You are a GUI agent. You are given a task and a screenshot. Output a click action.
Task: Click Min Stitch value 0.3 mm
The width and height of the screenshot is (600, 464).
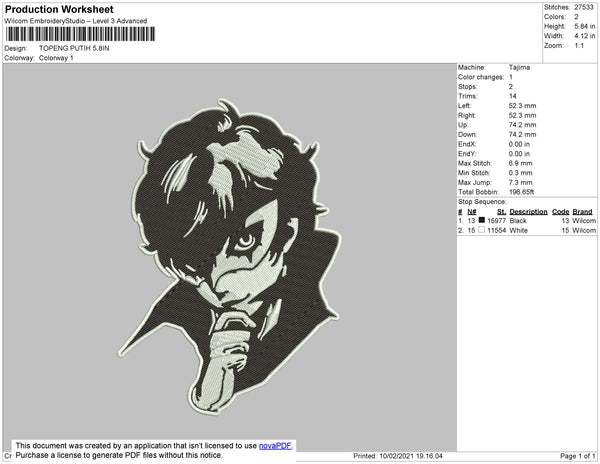[520, 173]
